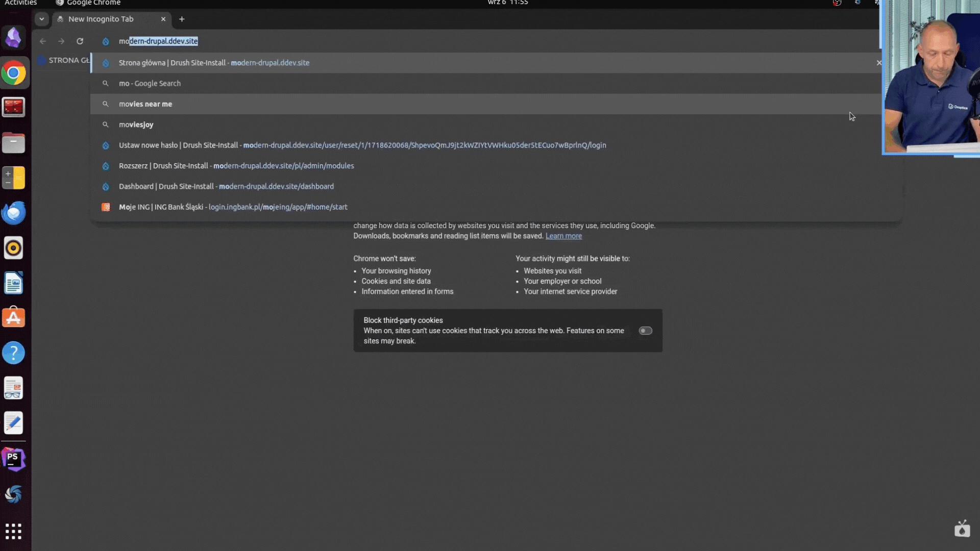Choose the 'moviesjoy' search suggestion
Image resolution: width=980 pixels, height=551 pixels.
(486, 124)
